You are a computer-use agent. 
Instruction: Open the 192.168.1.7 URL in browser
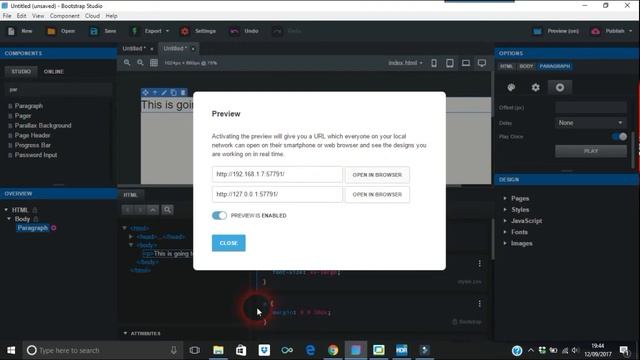point(377,175)
